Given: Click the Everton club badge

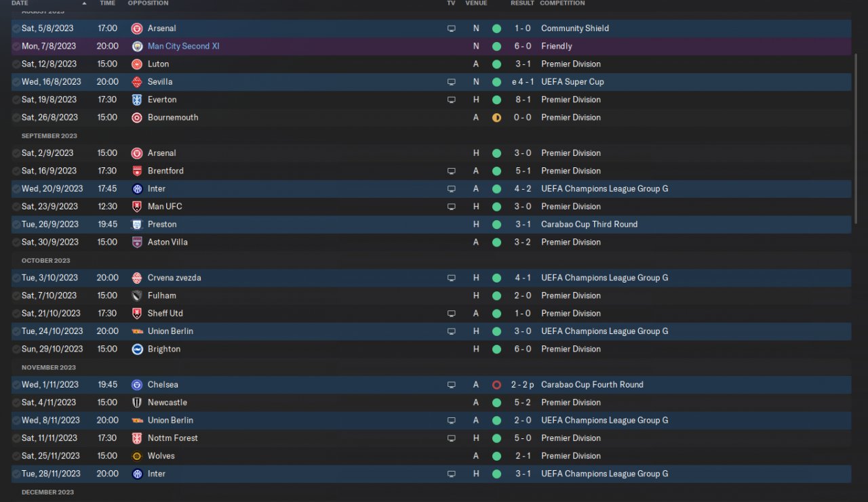Looking at the screenshot, I should 137,100.
